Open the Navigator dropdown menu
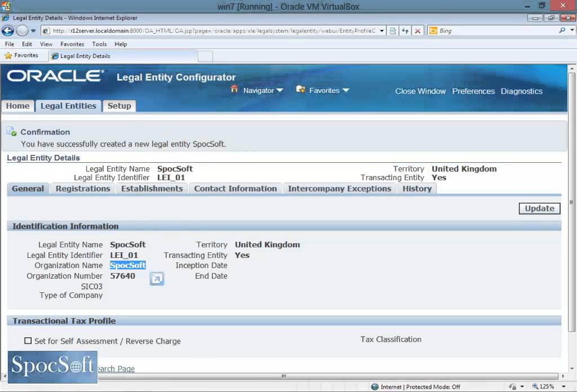This screenshot has width=577, height=392. pos(263,91)
